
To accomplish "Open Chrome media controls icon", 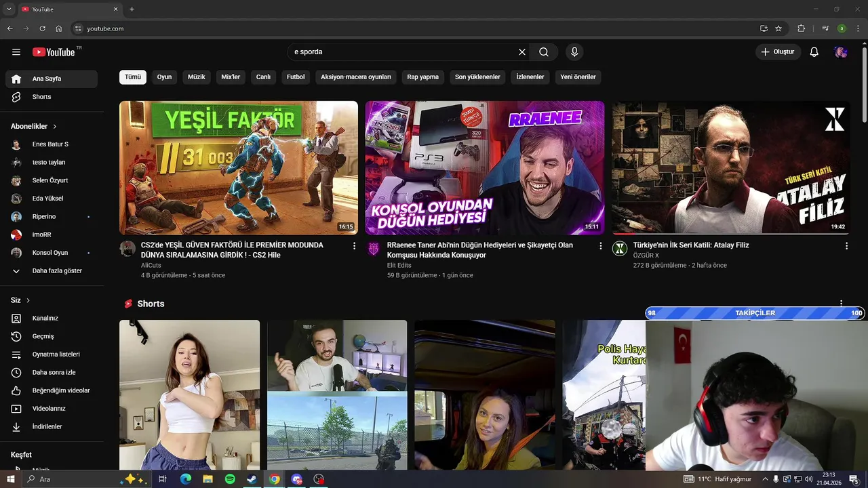I will 825,28.
